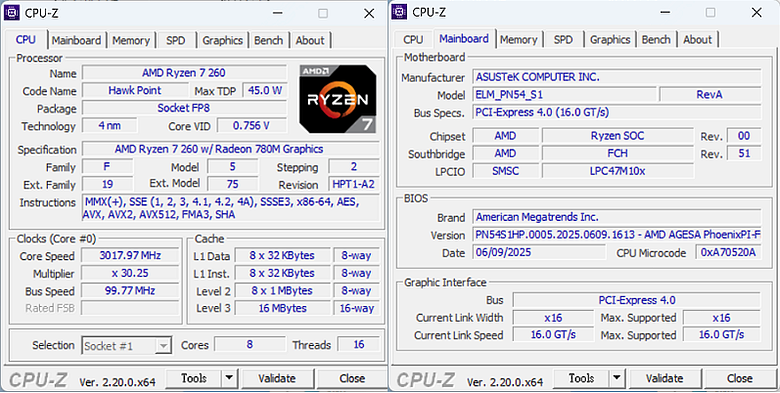Screen dimensions: 780x393
Task: Click the Tools button in left window
Action: tap(194, 379)
